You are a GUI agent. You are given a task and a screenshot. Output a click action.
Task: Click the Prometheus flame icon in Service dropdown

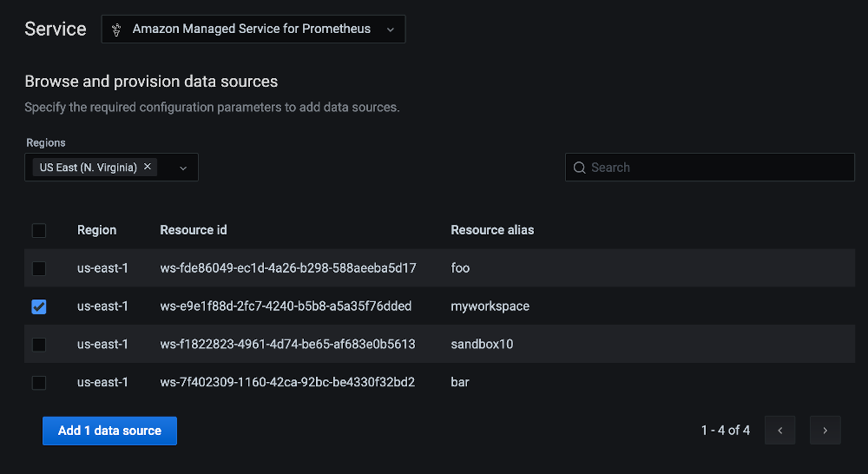click(116, 30)
